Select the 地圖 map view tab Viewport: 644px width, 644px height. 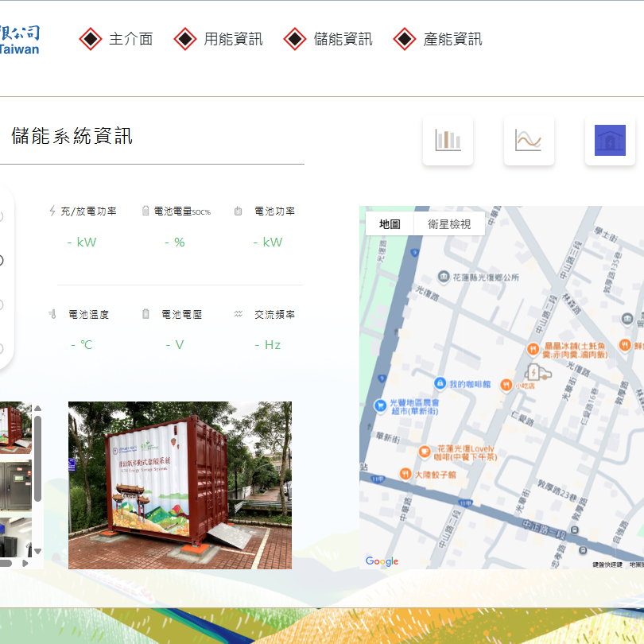pos(390,224)
